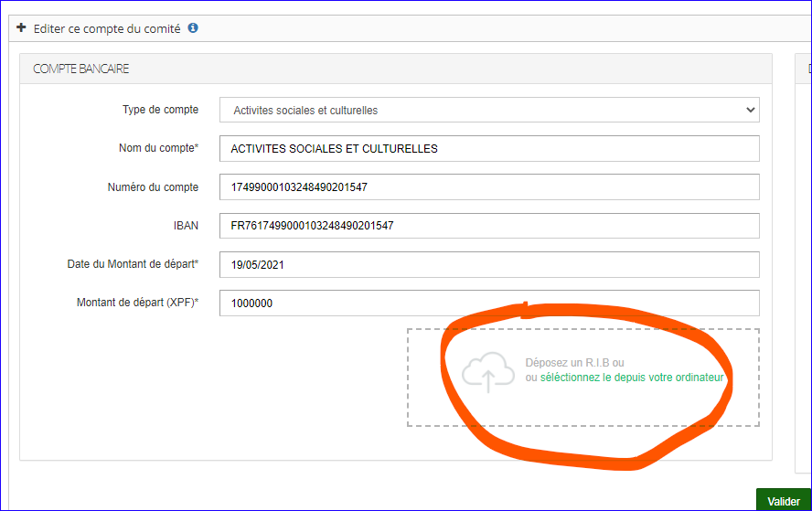This screenshot has height=511, width=812.
Task: Click the Nom du compte label
Action: pyautogui.click(x=158, y=148)
